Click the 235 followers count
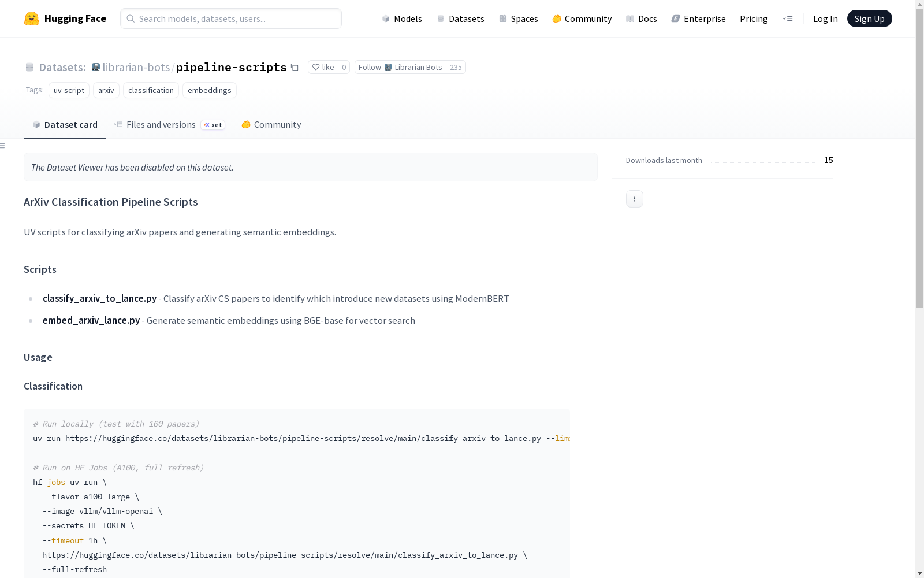The image size is (924, 578). tap(456, 67)
